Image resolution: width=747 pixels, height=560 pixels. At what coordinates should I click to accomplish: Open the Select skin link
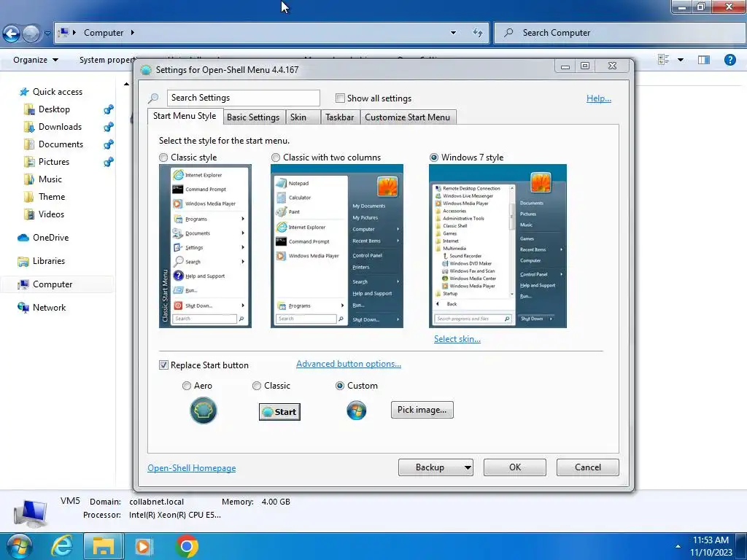pyautogui.click(x=457, y=339)
